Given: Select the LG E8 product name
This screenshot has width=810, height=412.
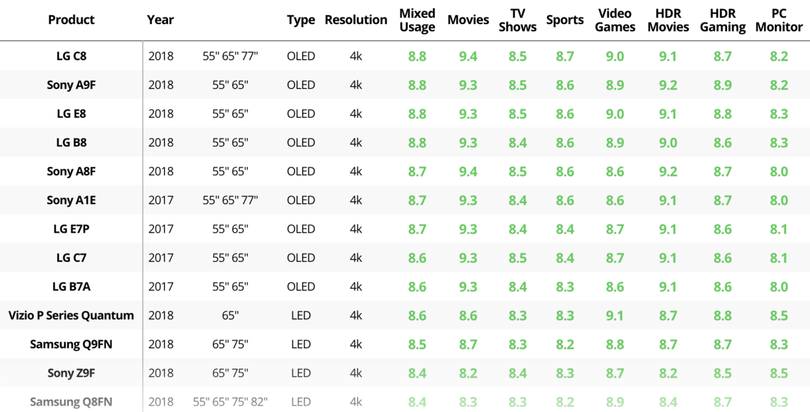Looking at the screenshot, I should (71, 114).
